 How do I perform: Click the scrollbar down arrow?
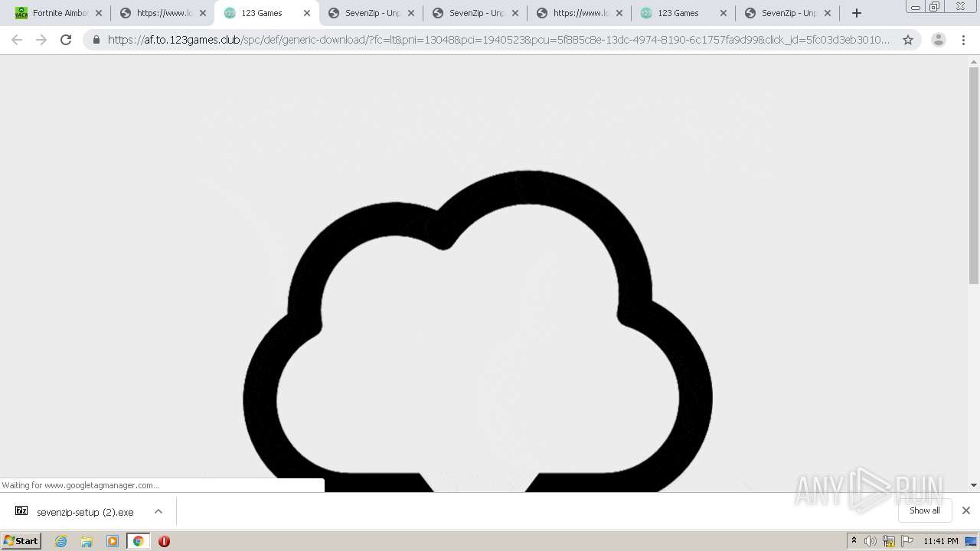974,485
